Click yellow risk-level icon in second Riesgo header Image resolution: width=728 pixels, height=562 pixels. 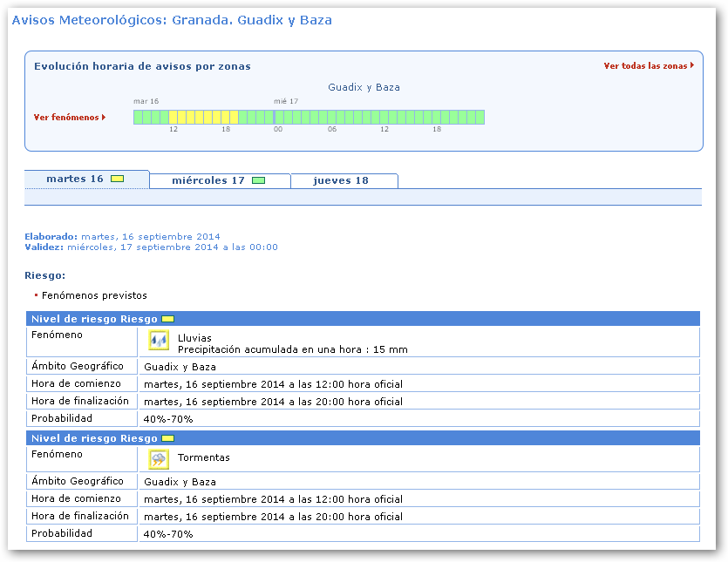[168, 438]
